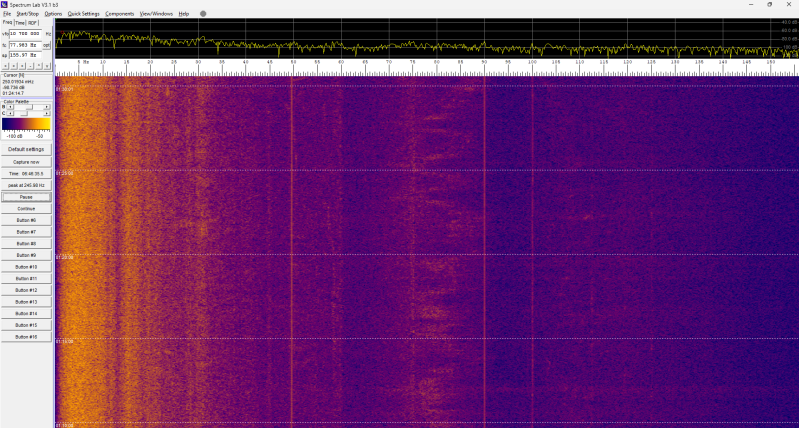Click Button #13

click(26, 302)
